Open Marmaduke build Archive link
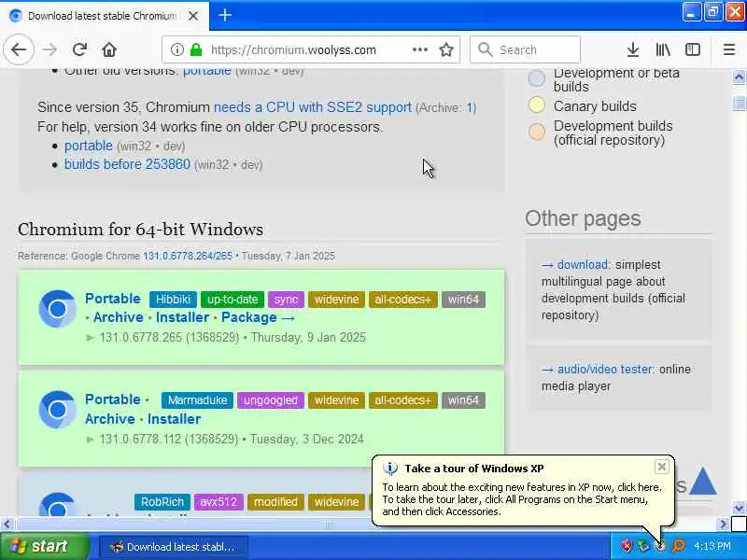Viewport: 747px width, 560px height. tap(110, 419)
